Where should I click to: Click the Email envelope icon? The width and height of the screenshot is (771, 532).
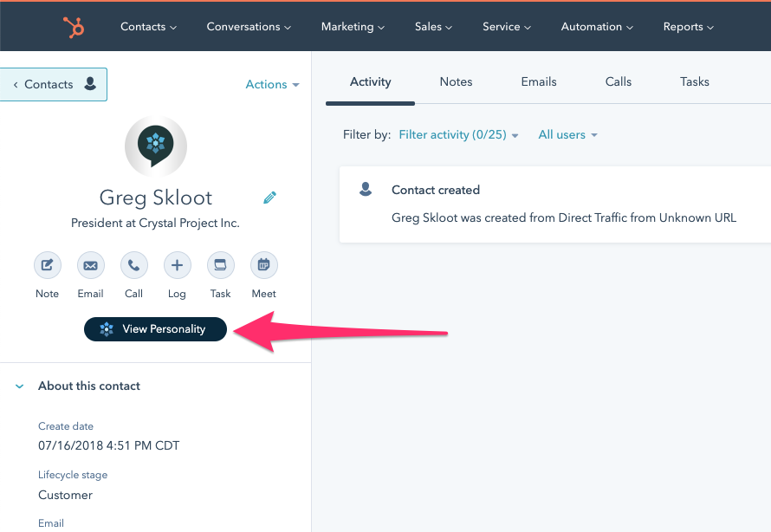pos(90,265)
